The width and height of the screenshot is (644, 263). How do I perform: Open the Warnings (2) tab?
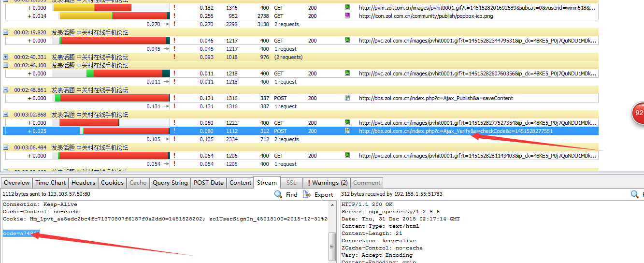click(x=327, y=183)
